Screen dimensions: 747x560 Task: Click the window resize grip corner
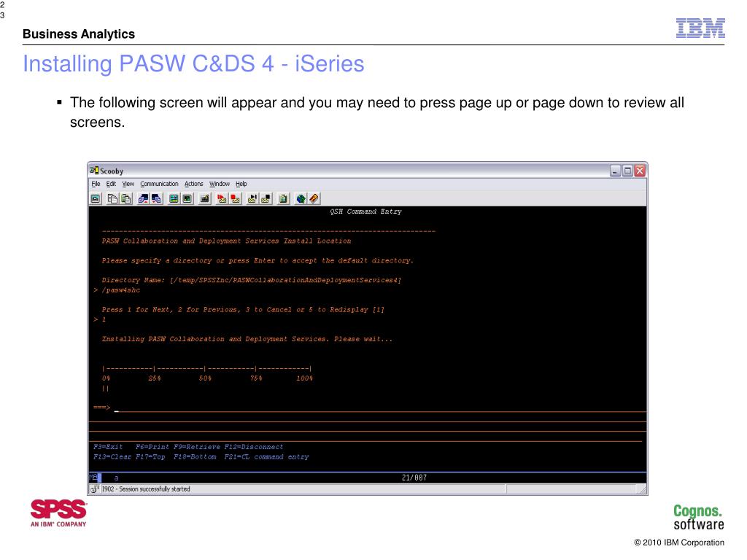(642, 489)
